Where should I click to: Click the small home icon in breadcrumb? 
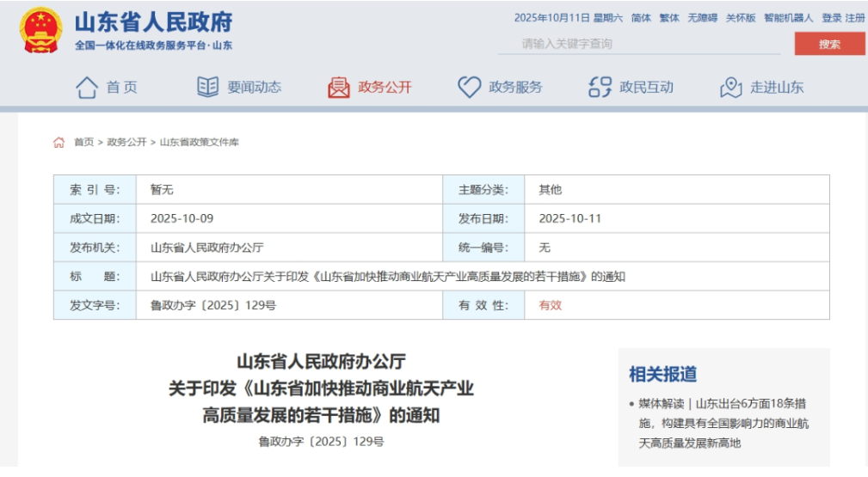(x=59, y=143)
